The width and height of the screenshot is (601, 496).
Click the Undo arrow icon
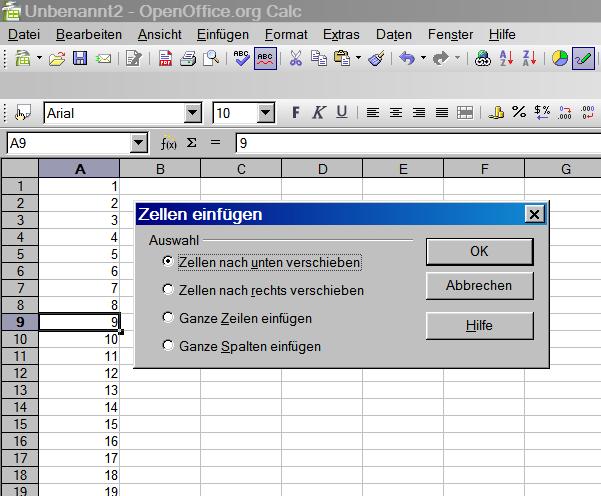click(x=407, y=59)
